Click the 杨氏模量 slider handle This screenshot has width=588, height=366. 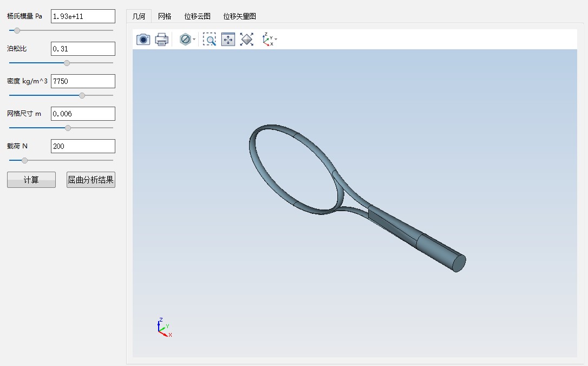[17, 30]
